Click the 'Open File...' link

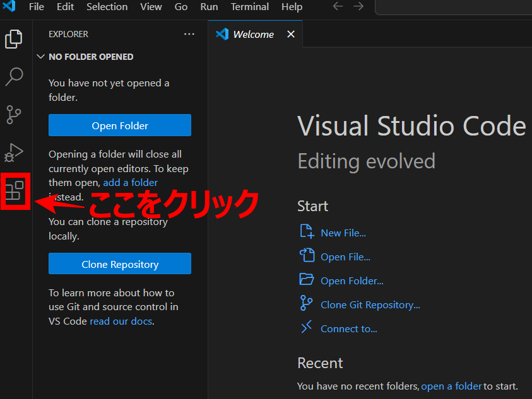coord(345,257)
